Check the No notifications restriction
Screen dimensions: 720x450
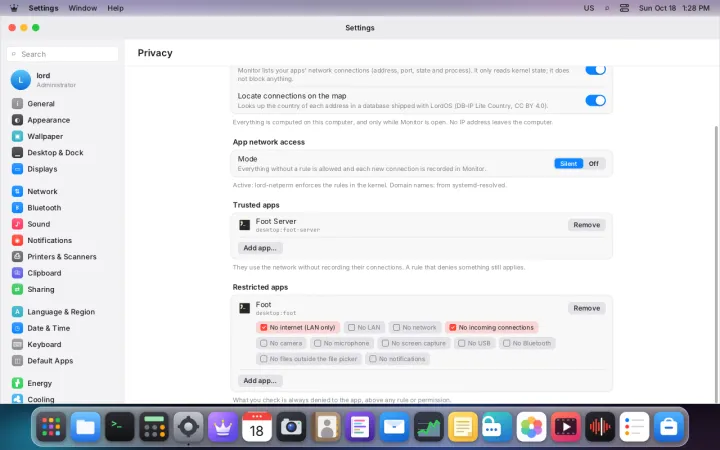(397, 359)
